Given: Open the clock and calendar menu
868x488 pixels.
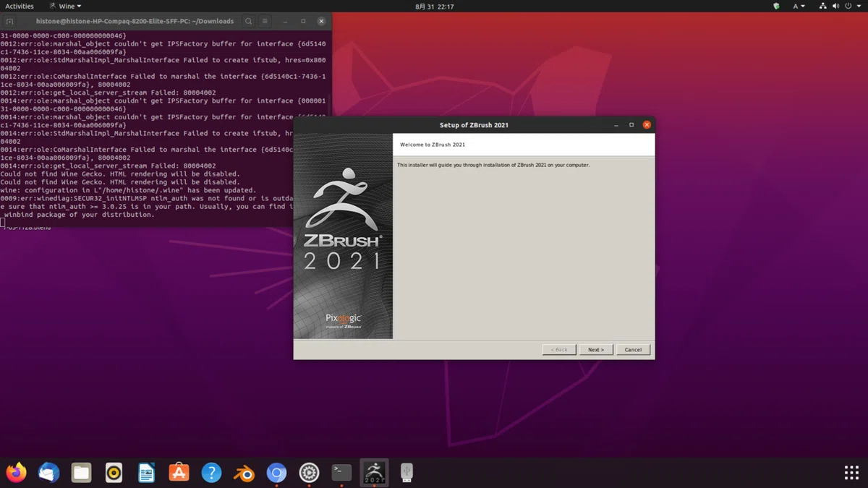Looking at the screenshot, I should pyautogui.click(x=435, y=6).
